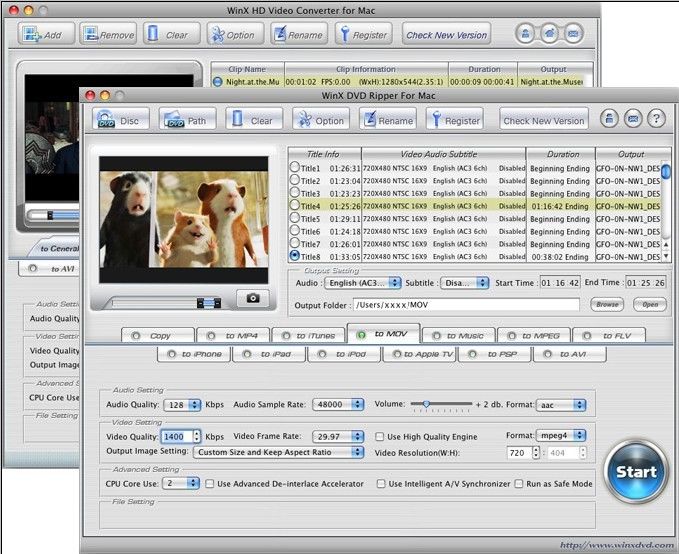Select the Title5 radio button

pyautogui.click(x=295, y=217)
